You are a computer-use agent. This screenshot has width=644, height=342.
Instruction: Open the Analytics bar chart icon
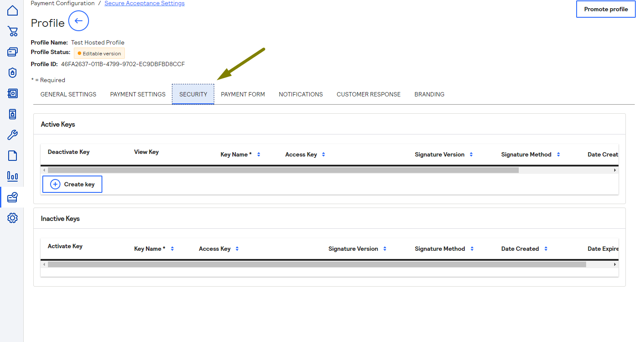click(x=13, y=176)
